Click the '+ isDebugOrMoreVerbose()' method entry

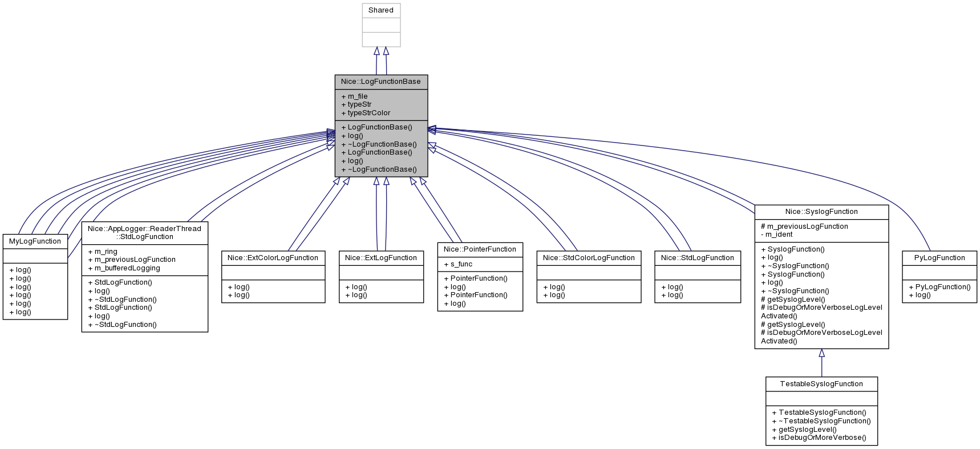[819, 438]
